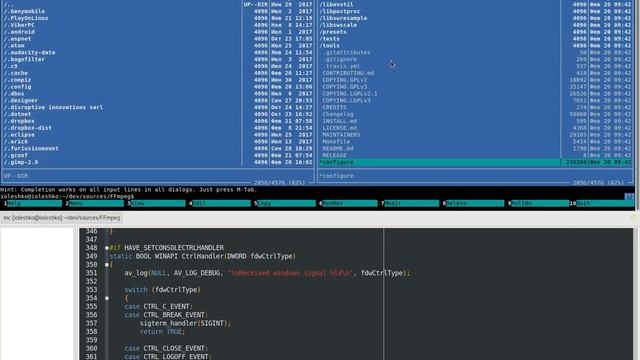Select COPYING.GPLv2 file in right panel
The image size is (640, 360).
345,80
